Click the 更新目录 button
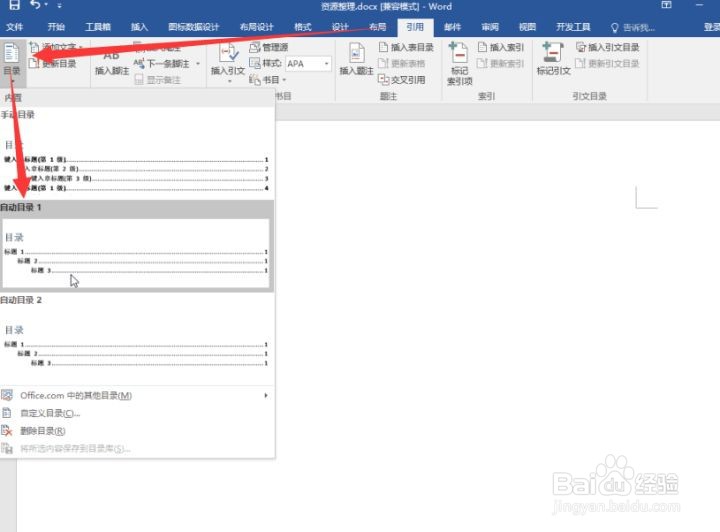720x532 pixels. tap(53, 63)
